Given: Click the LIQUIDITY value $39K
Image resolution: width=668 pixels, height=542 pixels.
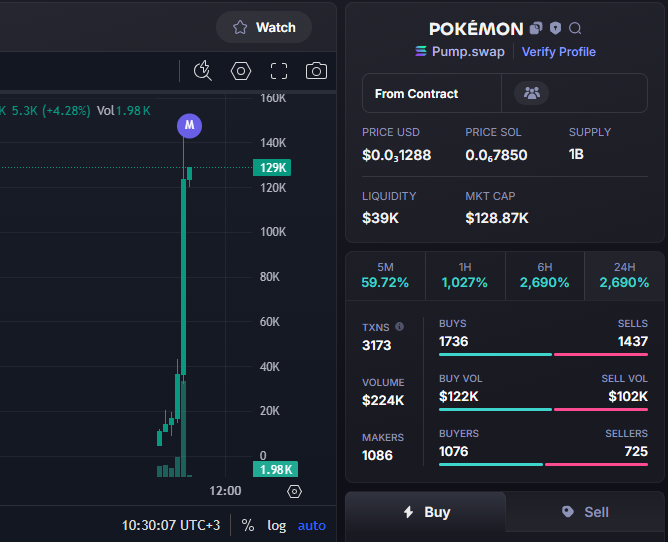Looking at the screenshot, I should point(380,218).
